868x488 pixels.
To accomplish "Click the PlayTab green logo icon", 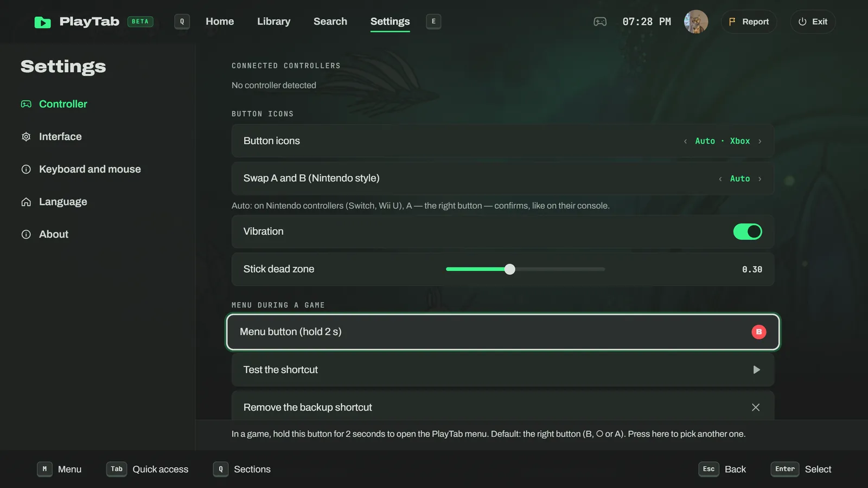I will (42, 22).
